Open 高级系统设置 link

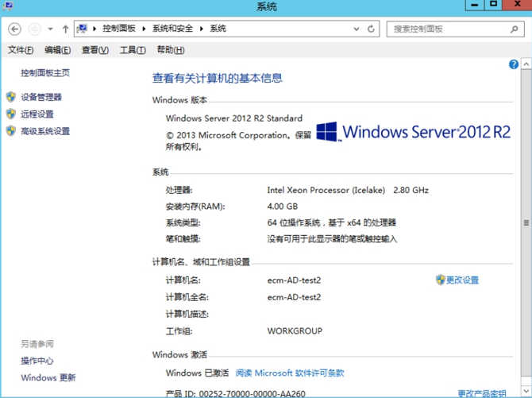click(x=45, y=131)
